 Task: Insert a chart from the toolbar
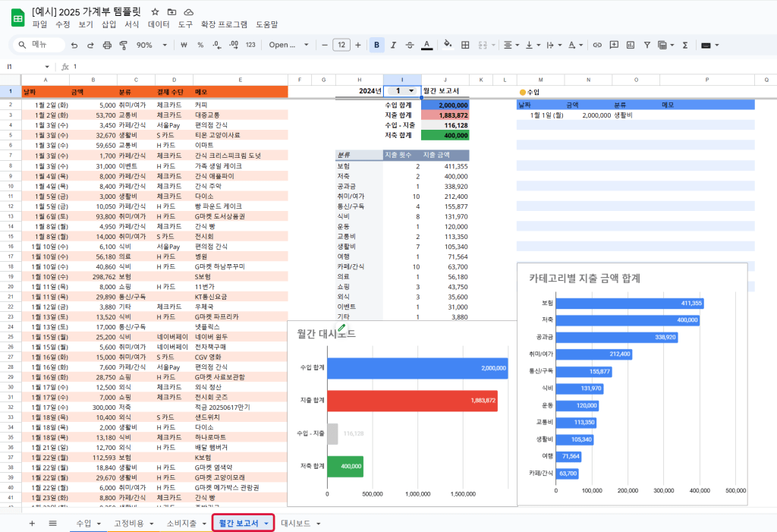coord(631,45)
